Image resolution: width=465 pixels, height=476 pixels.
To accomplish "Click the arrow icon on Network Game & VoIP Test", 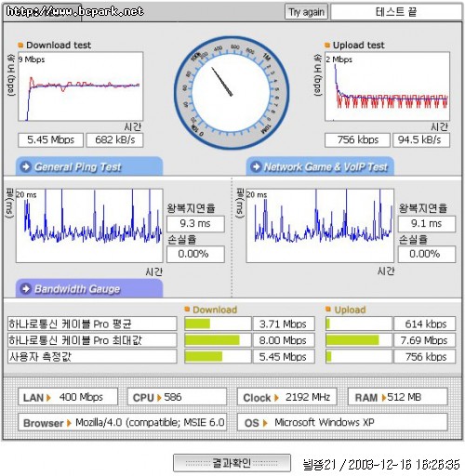I will pos(256,166).
